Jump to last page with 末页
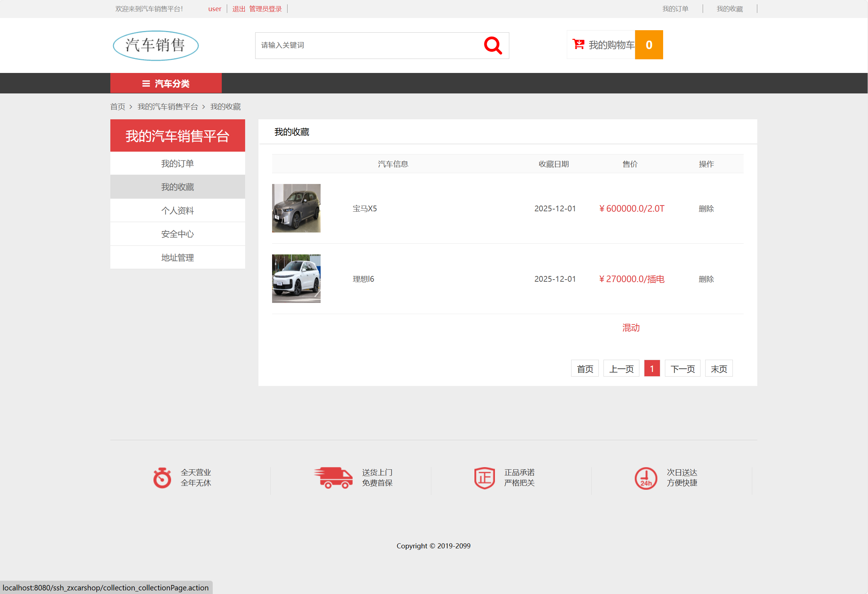Viewport: 868px width, 594px height. point(718,368)
